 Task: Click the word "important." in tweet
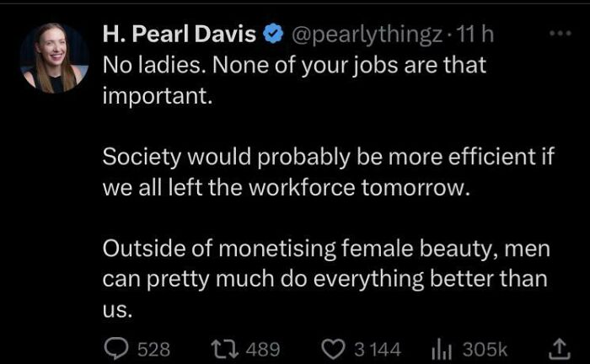(153, 94)
